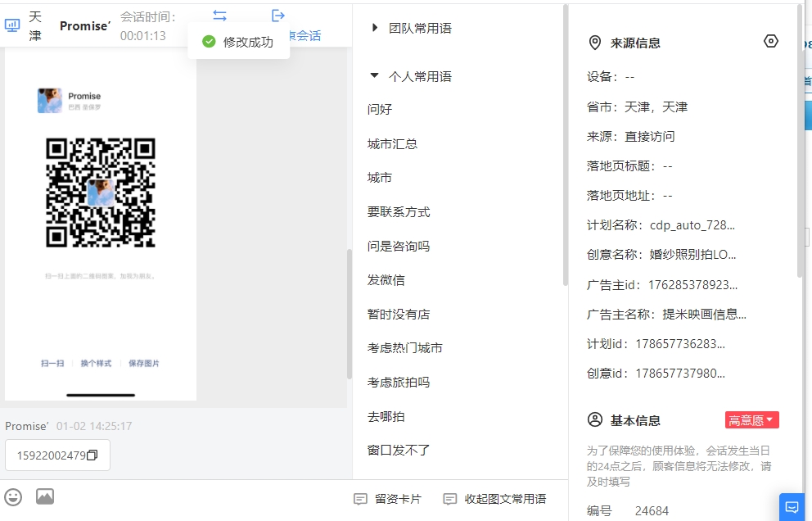Select the quick phrase 要联系方式
The width and height of the screenshot is (812, 521).
coord(399,212)
